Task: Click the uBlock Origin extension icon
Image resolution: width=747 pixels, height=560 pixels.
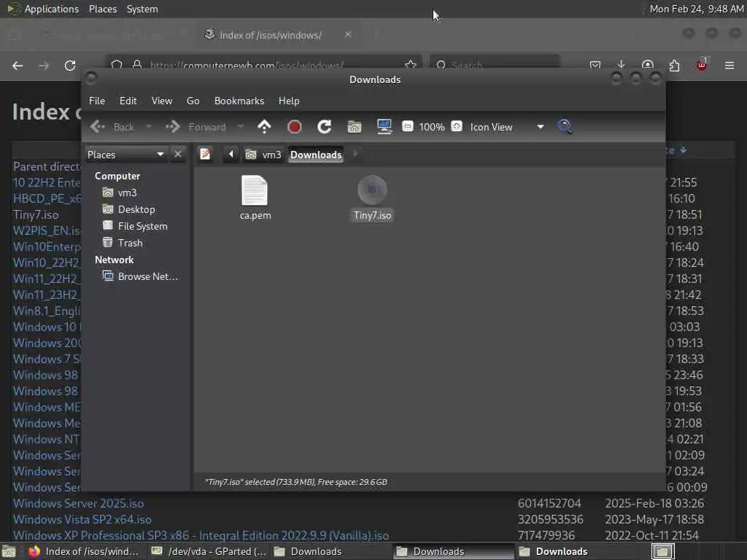Action: click(x=702, y=65)
